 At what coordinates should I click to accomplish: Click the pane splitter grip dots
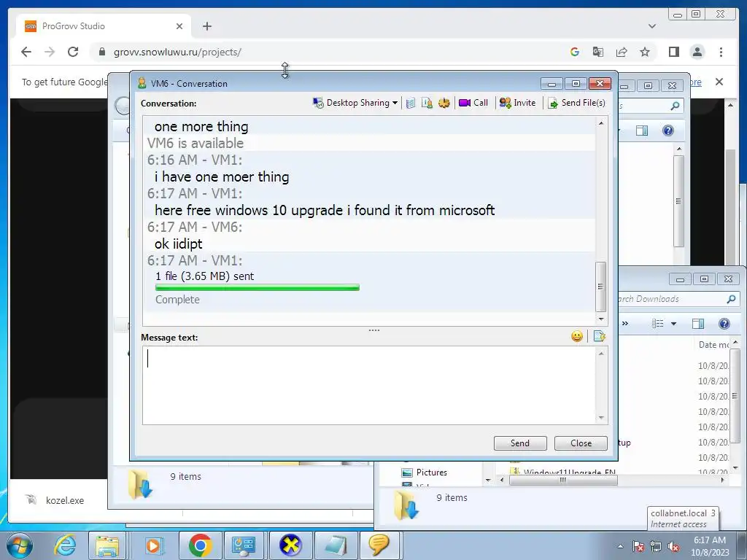coord(374,330)
